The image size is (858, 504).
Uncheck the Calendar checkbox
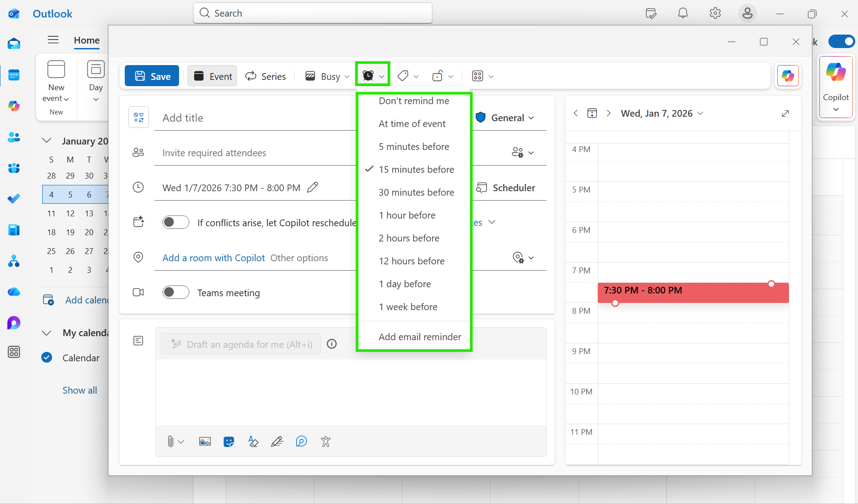click(47, 358)
